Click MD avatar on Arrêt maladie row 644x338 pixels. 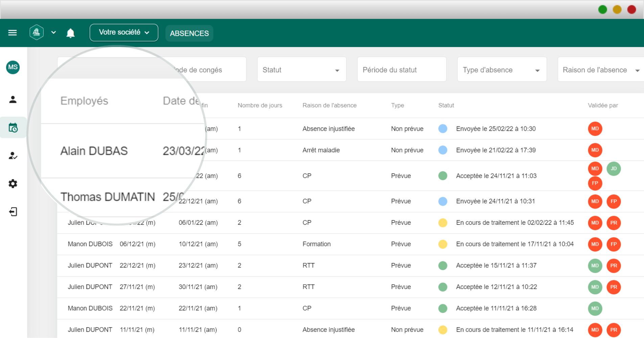coord(595,150)
